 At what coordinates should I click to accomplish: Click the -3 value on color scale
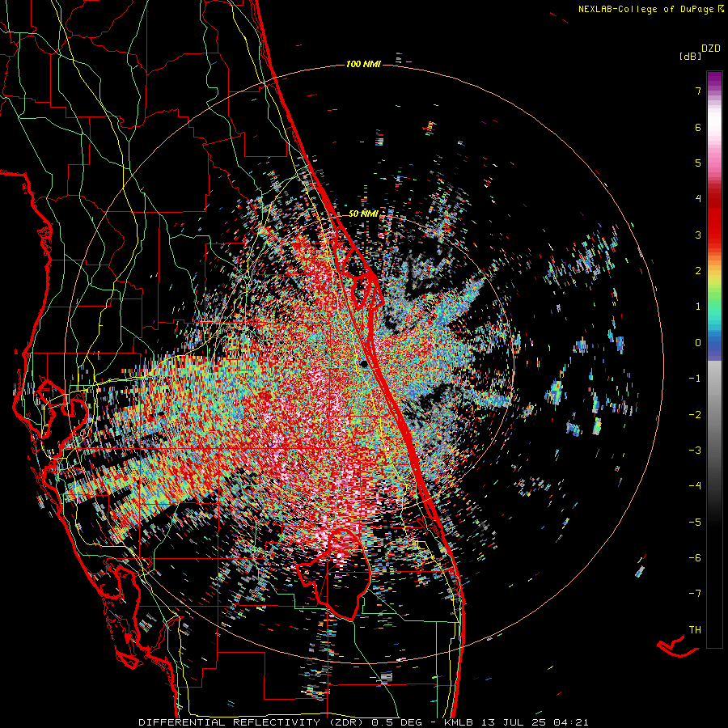point(695,451)
